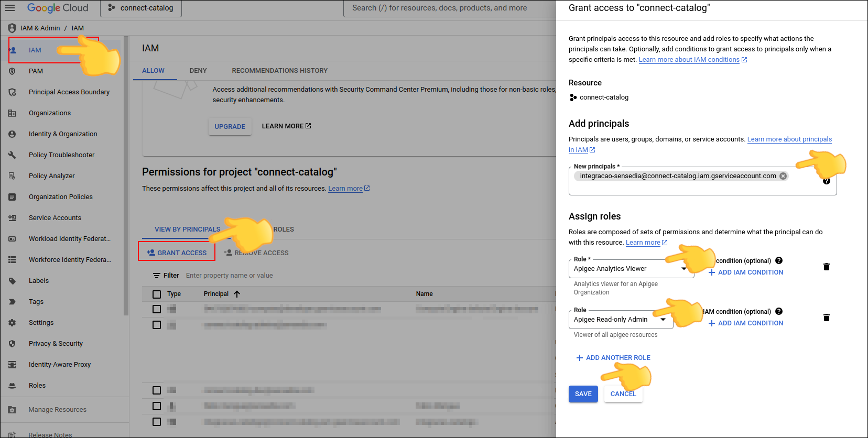868x438 pixels.
Task: Remove the integracao-sensedia principal chip
Action: coord(783,176)
